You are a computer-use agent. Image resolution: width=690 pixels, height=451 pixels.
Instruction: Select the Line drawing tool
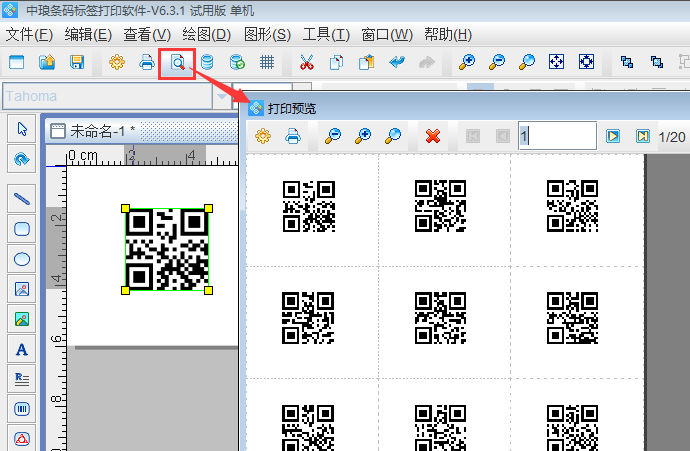[x=22, y=198]
